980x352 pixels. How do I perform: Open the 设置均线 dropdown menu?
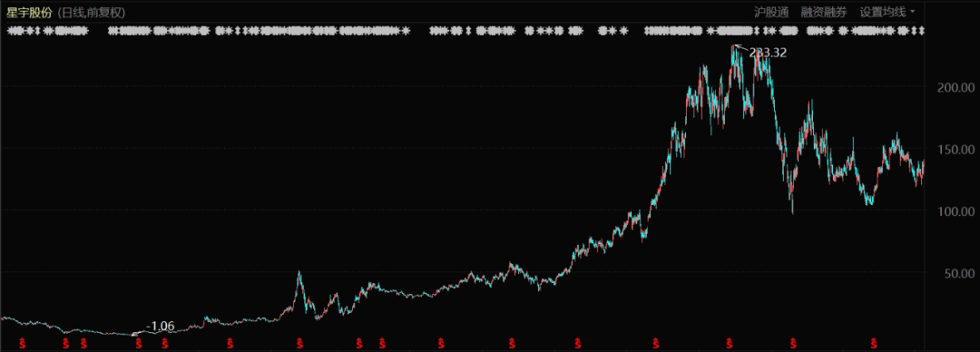tap(887, 12)
